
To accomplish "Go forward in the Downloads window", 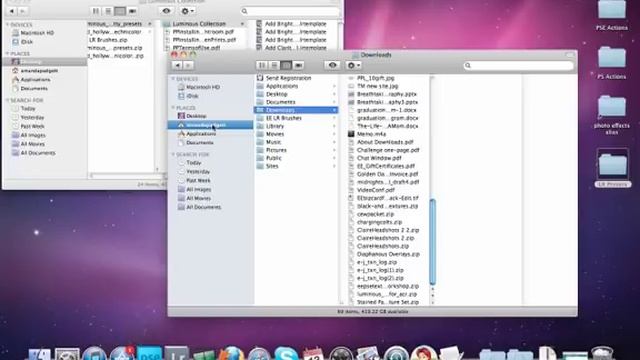I will pyautogui.click(x=188, y=65).
